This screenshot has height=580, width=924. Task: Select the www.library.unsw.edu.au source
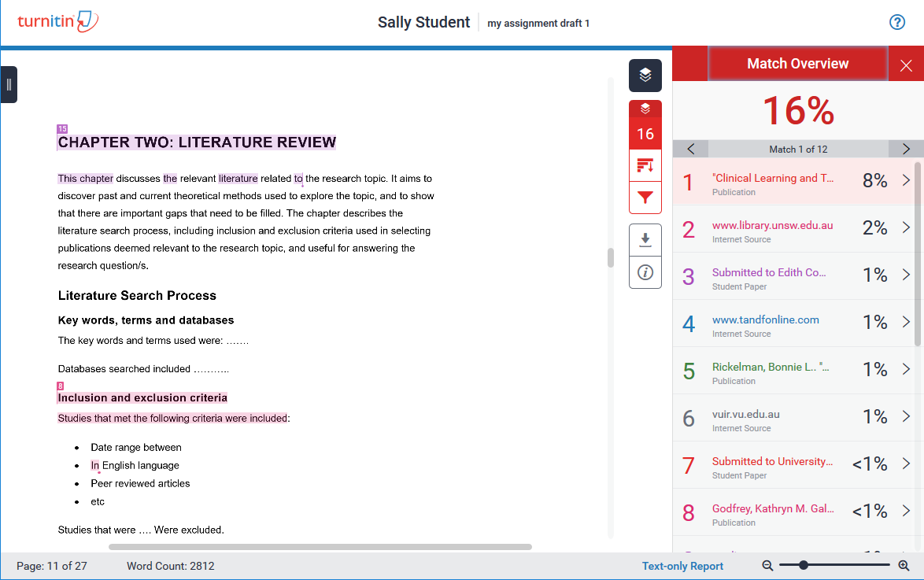click(x=773, y=225)
